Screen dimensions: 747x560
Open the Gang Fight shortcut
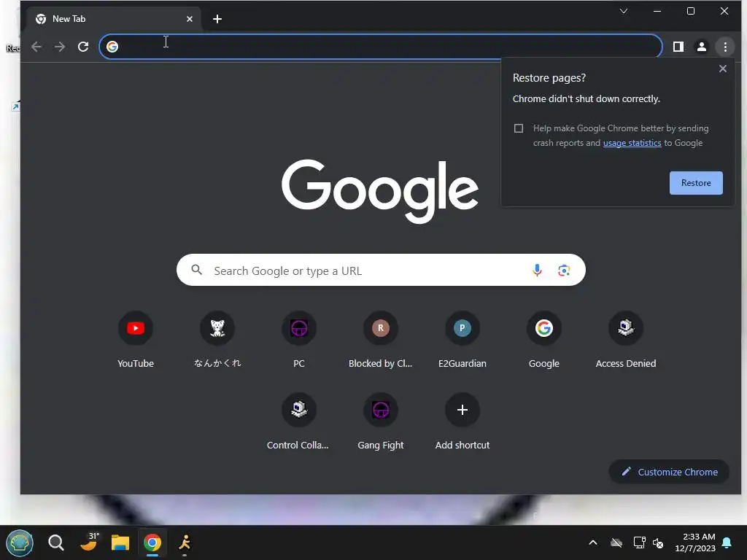(x=380, y=421)
